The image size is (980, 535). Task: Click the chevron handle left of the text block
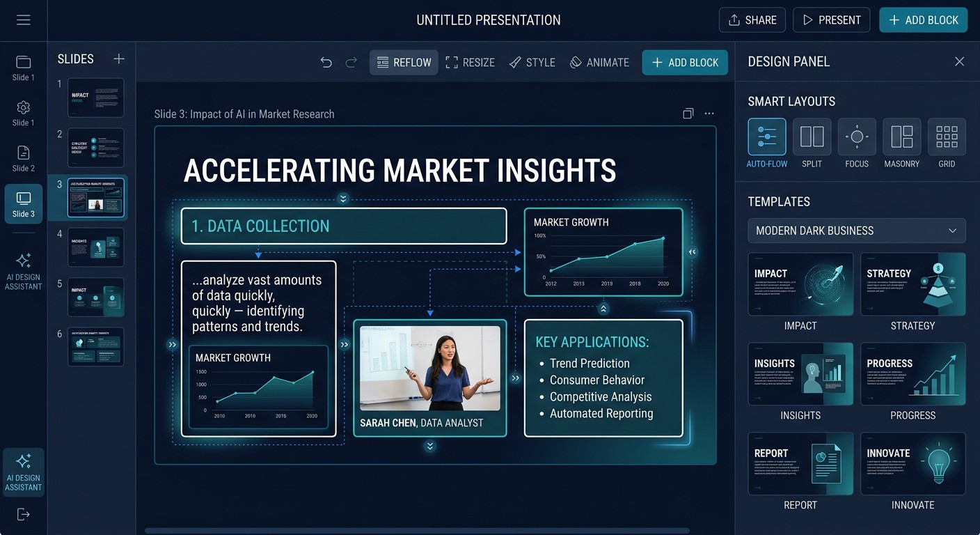[x=173, y=344]
